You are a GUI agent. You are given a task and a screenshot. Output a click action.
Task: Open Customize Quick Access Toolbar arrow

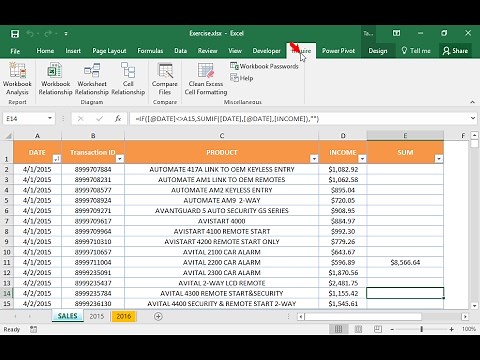pos(66,34)
